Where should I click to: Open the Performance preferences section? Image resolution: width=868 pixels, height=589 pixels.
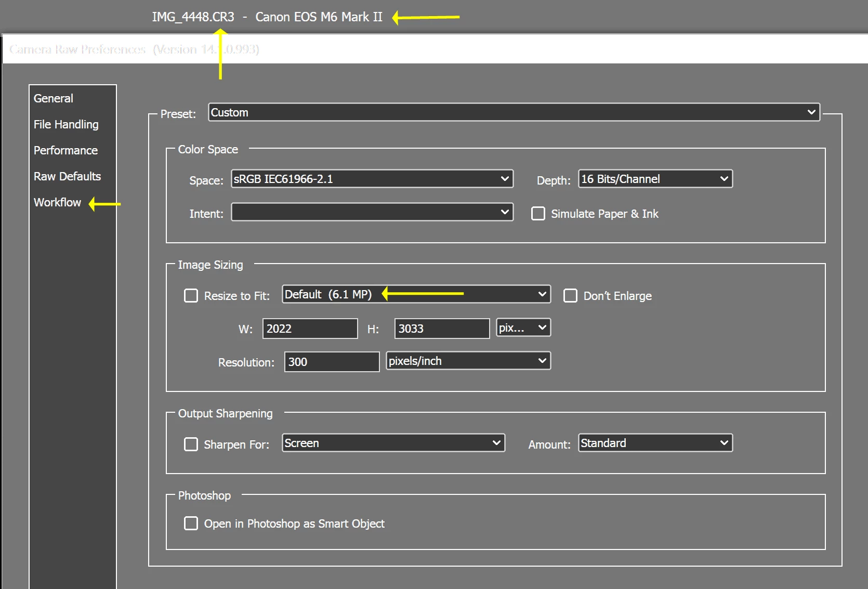[x=65, y=150]
